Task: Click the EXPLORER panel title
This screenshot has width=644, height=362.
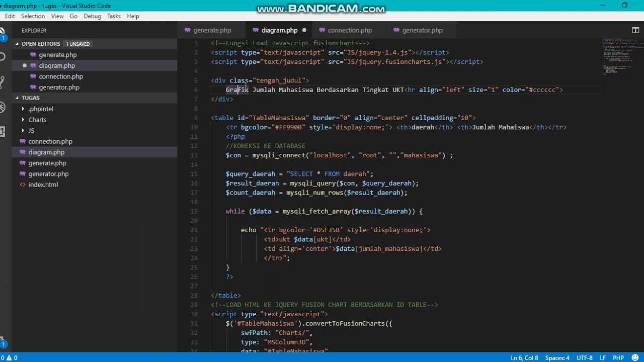Action: (x=34, y=30)
